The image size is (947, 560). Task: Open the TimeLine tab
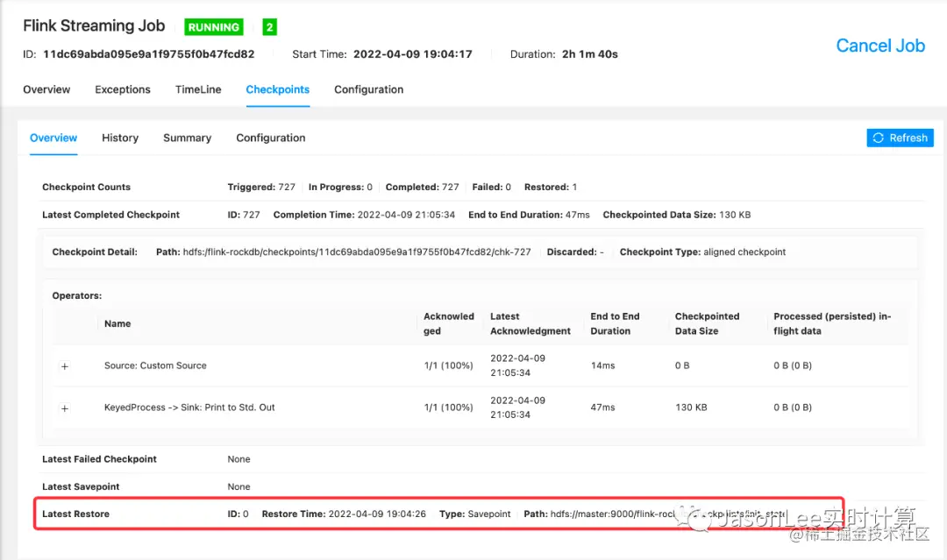coord(198,89)
